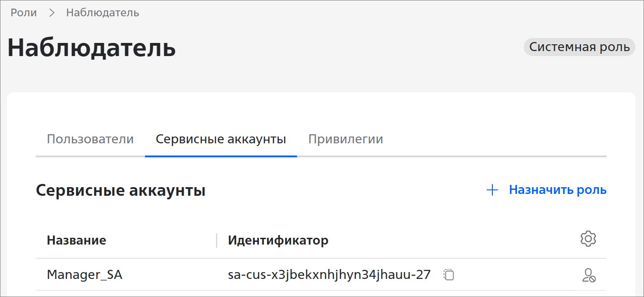Open the Manager_SA service account name
Screen dimensions: 644x297
(85, 274)
